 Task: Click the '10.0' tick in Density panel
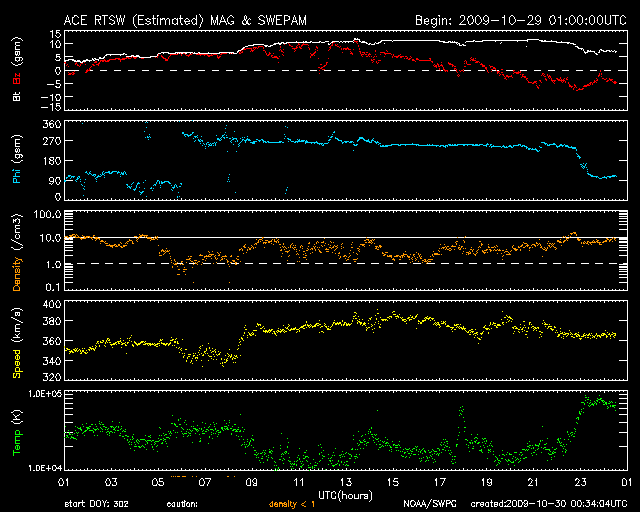[x=50, y=238]
